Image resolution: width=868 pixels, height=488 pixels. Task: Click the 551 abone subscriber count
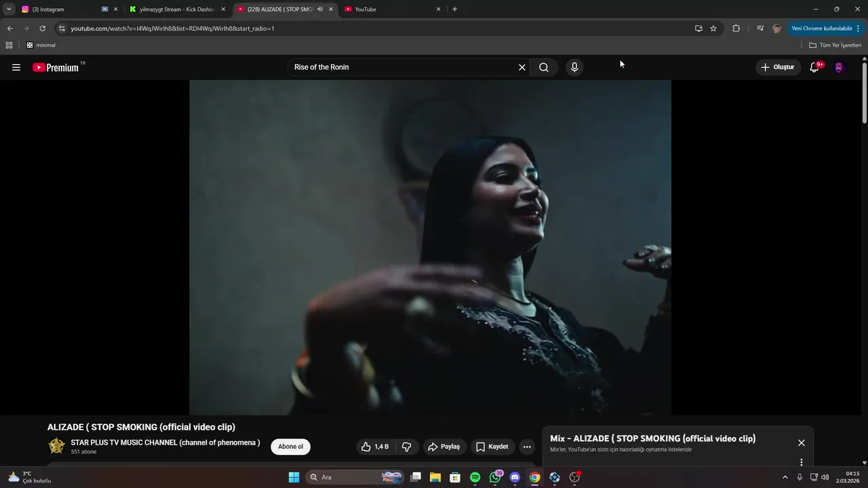tap(83, 452)
